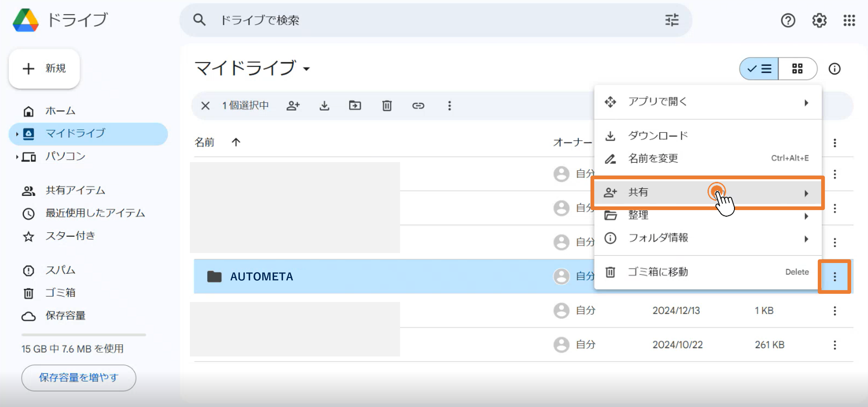Expand アプリで開く submenu arrow
This screenshot has height=407, width=868.
click(x=806, y=102)
